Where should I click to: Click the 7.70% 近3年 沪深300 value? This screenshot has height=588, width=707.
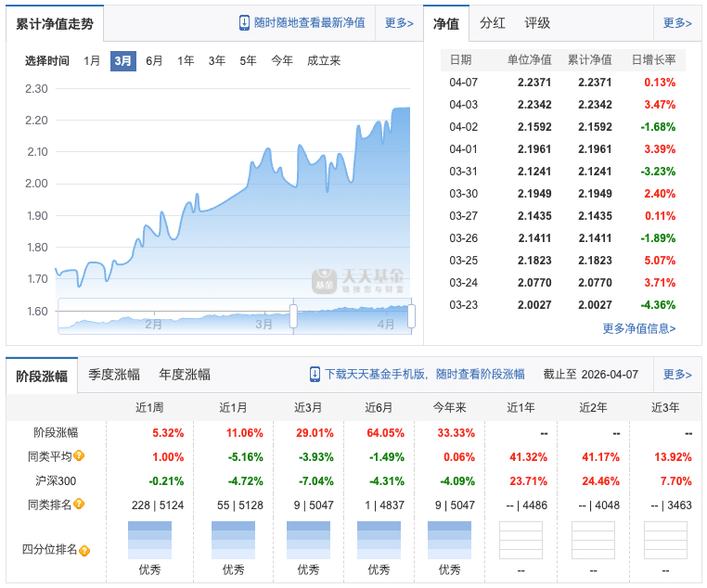click(675, 480)
